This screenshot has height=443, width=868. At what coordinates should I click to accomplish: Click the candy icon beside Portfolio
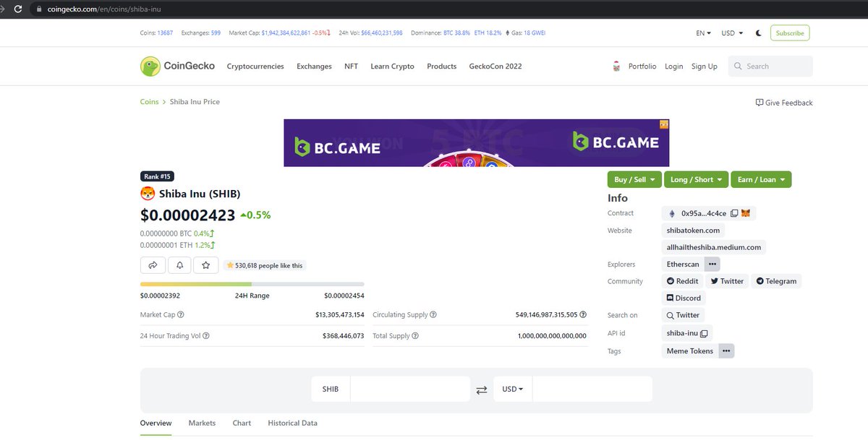616,66
